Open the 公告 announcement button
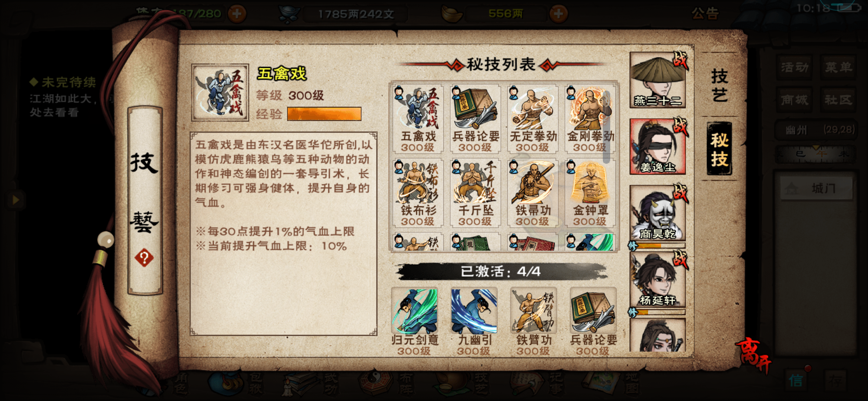This screenshot has height=401, width=868. pos(705,14)
